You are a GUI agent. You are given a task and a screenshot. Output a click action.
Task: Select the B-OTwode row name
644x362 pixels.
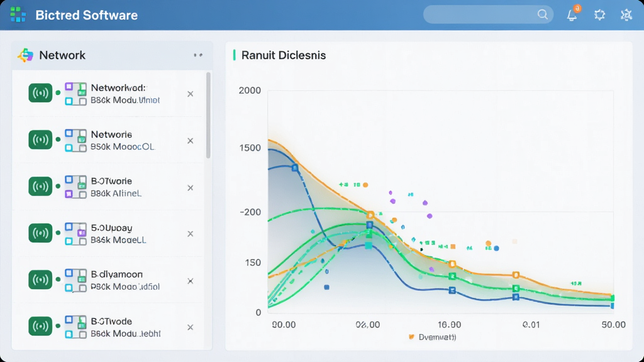click(111, 321)
